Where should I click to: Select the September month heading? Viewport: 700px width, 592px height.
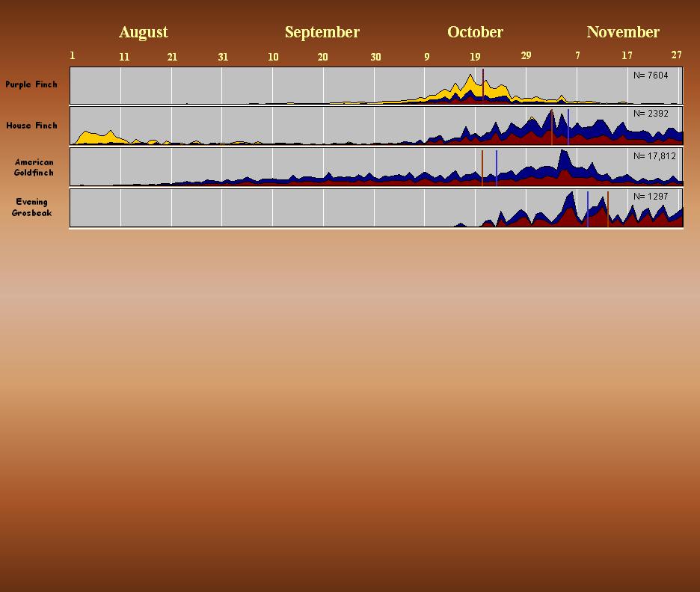[x=322, y=32]
